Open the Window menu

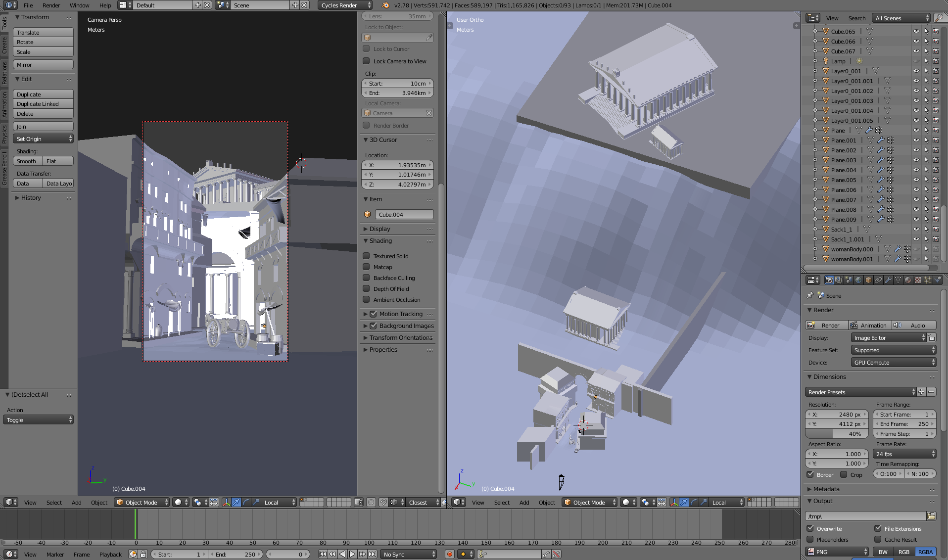(x=79, y=5)
